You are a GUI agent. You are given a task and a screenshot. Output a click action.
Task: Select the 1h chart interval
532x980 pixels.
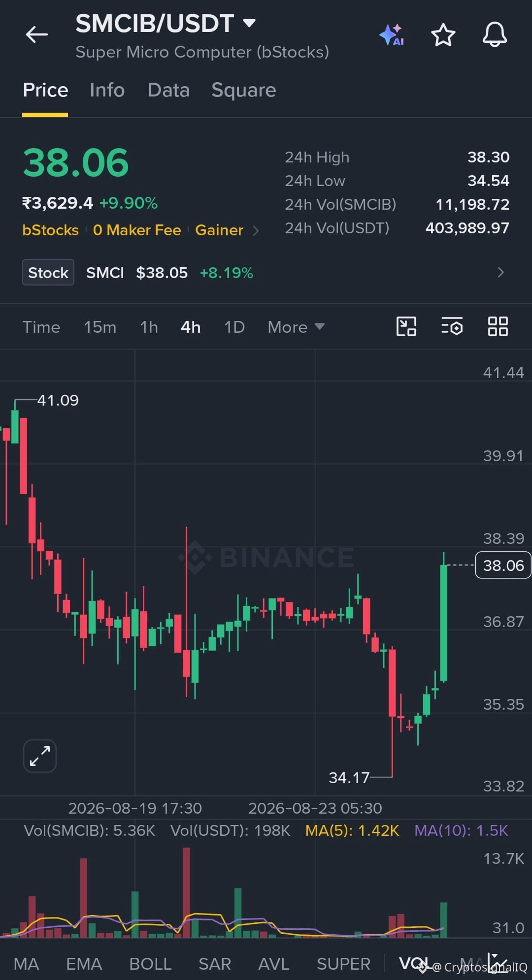coord(149,327)
